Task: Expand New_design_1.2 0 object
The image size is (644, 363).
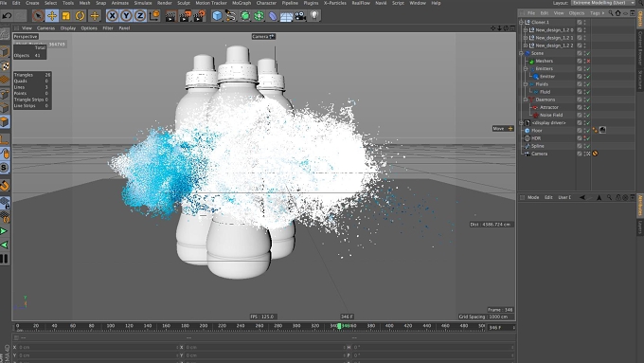Action: pos(526,30)
